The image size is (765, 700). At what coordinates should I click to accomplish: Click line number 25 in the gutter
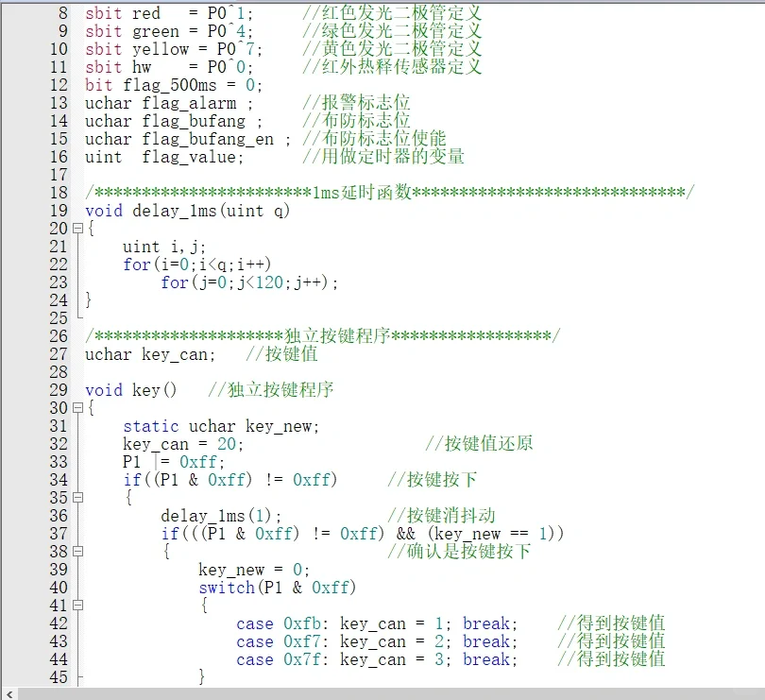click(x=59, y=318)
